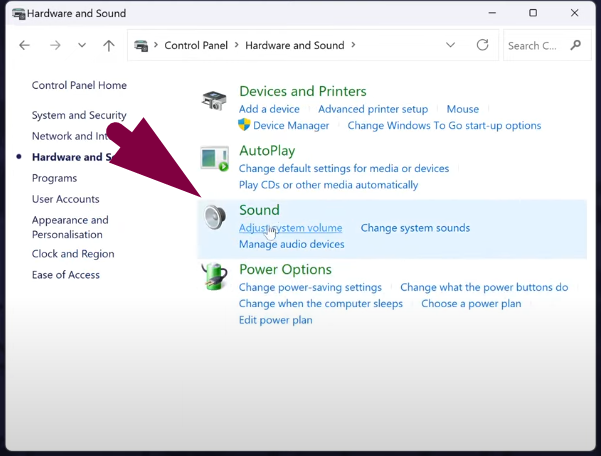Screen dimensions: 601x456
Task: Close the Hardware and Sound window
Action: [x=574, y=13]
